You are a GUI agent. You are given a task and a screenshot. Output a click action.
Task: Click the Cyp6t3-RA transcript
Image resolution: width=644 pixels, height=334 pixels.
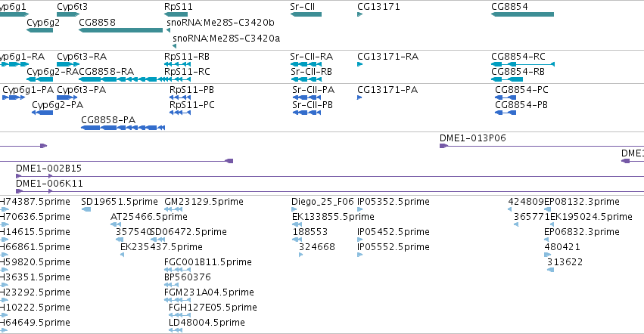coord(68,64)
